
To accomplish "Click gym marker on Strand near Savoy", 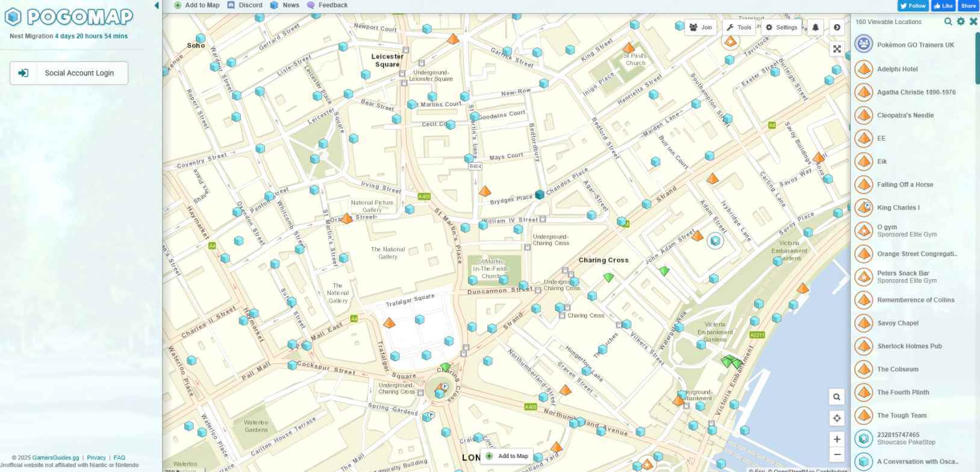I will click(713, 178).
